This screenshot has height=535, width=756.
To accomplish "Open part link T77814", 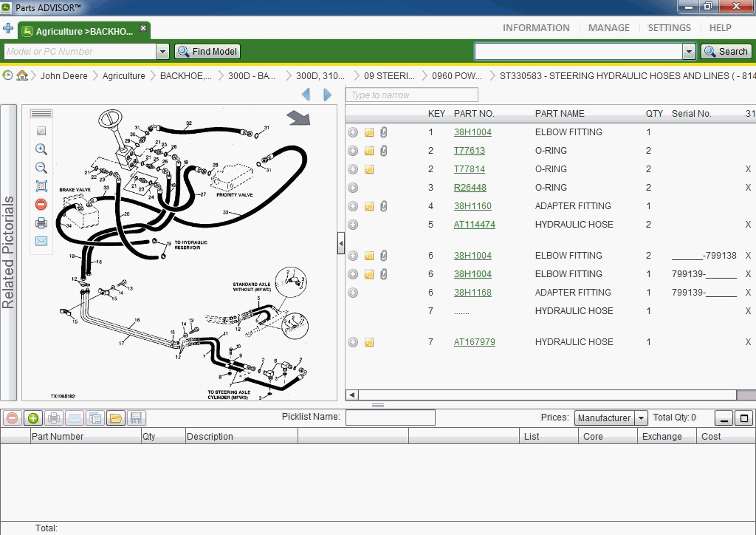I will 469,168.
